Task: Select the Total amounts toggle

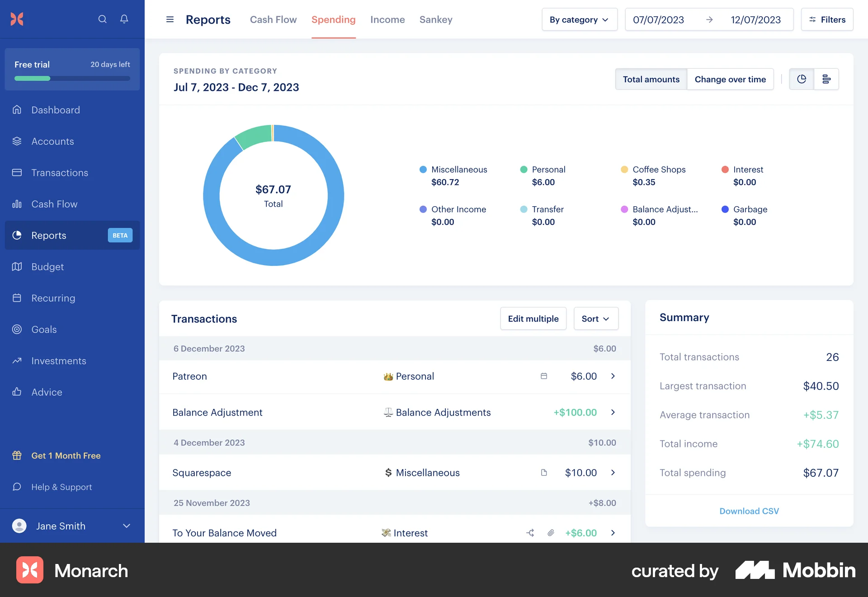Action: pyautogui.click(x=651, y=79)
